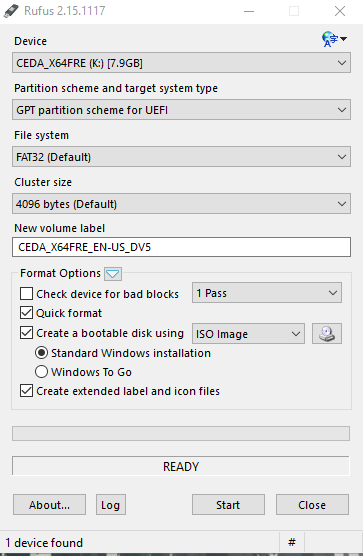363x556 pixels.
Task: Click the About... button
Action: click(x=49, y=505)
